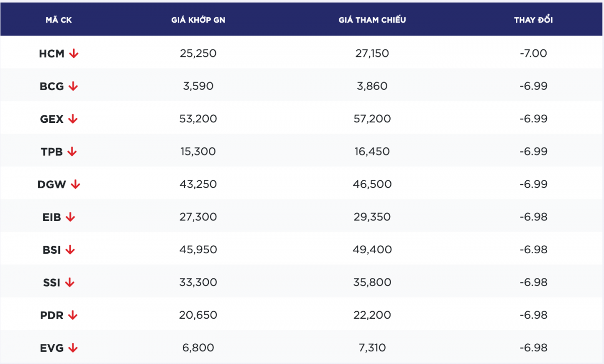Click the THAY ĐỔI column header

[x=533, y=20]
